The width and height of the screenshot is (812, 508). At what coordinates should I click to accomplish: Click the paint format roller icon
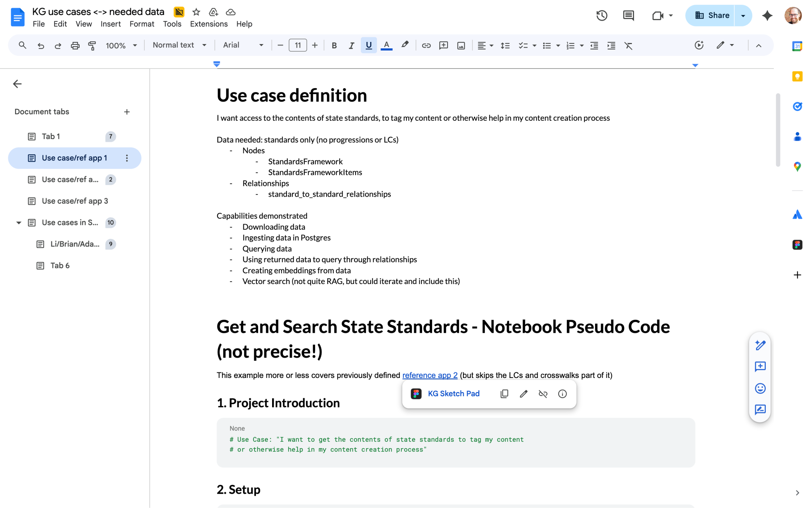point(92,45)
